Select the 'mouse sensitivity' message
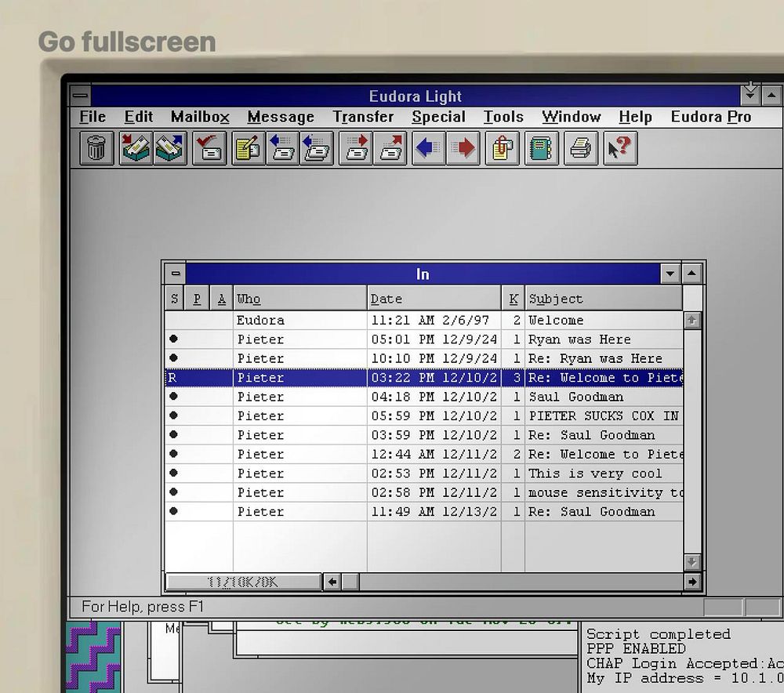Screen dimensions: 784x693 (x=423, y=492)
